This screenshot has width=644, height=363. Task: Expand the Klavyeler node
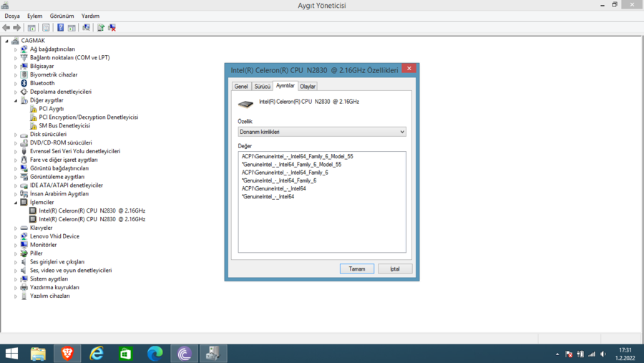(16, 228)
